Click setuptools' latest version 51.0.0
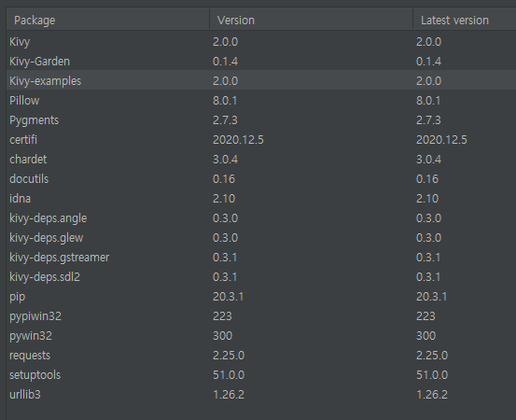This screenshot has width=516, height=420. pos(432,374)
